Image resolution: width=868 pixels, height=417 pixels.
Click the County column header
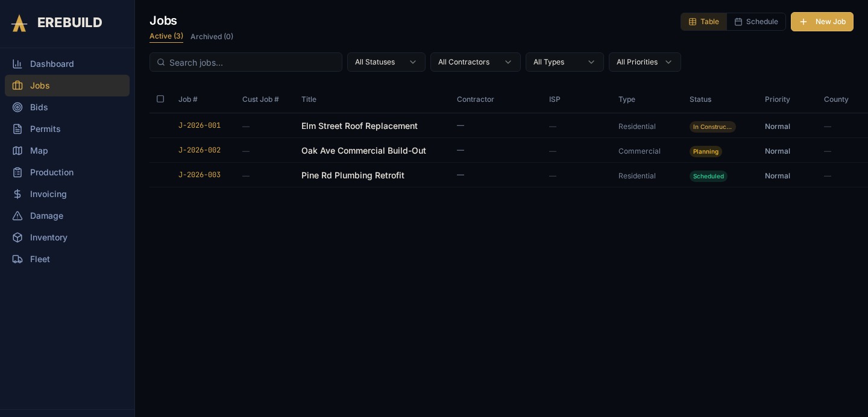click(x=836, y=99)
